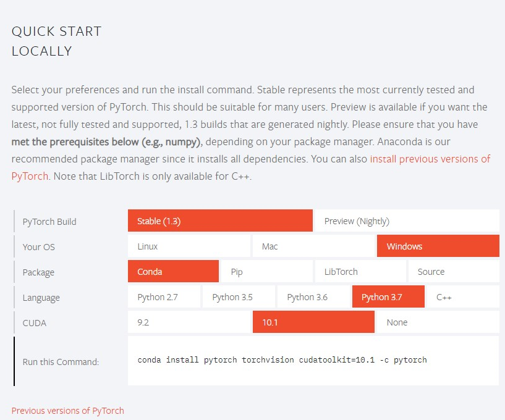This screenshot has width=505, height=420.
Task: Select Linux as your OS
Action: click(x=189, y=246)
